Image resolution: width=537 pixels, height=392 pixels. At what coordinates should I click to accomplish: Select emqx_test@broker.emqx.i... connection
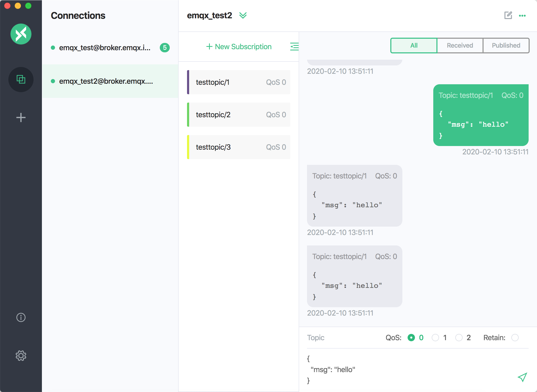point(105,48)
